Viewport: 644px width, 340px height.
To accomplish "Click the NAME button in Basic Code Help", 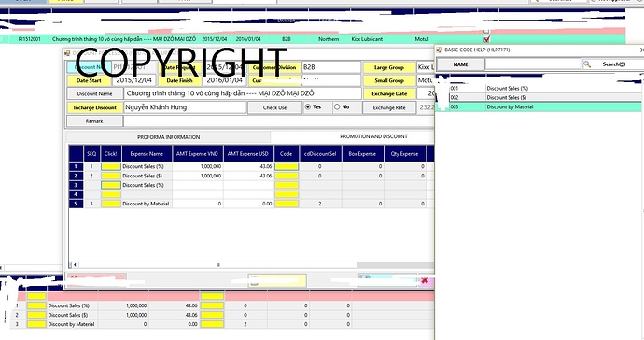I will pos(460,64).
